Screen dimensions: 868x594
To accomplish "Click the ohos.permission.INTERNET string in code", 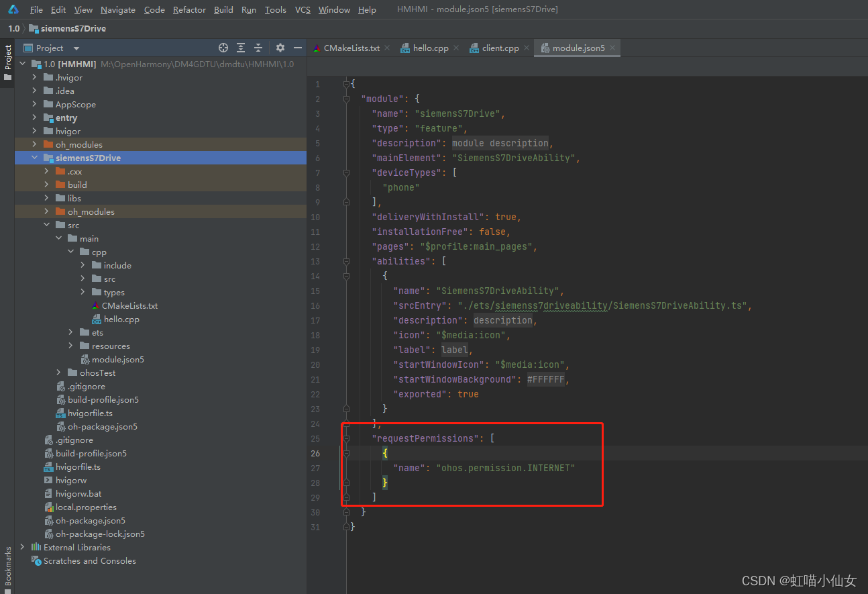I will pos(506,468).
